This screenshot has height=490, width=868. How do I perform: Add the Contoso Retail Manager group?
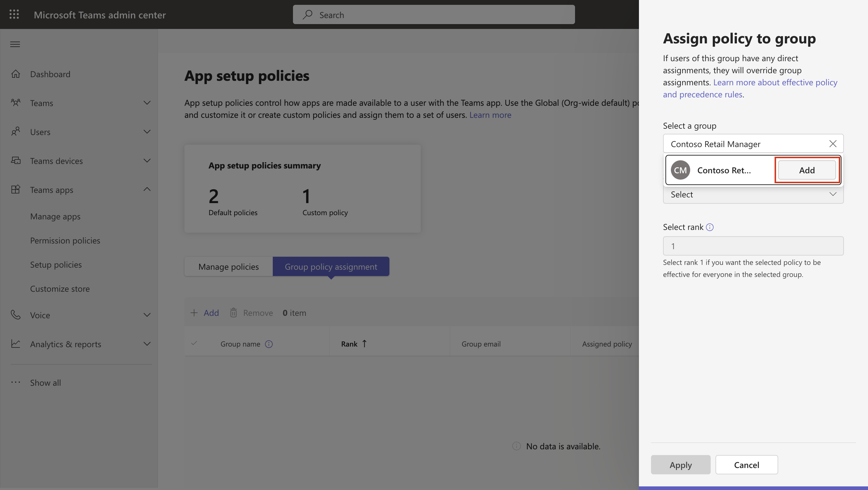(807, 170)
